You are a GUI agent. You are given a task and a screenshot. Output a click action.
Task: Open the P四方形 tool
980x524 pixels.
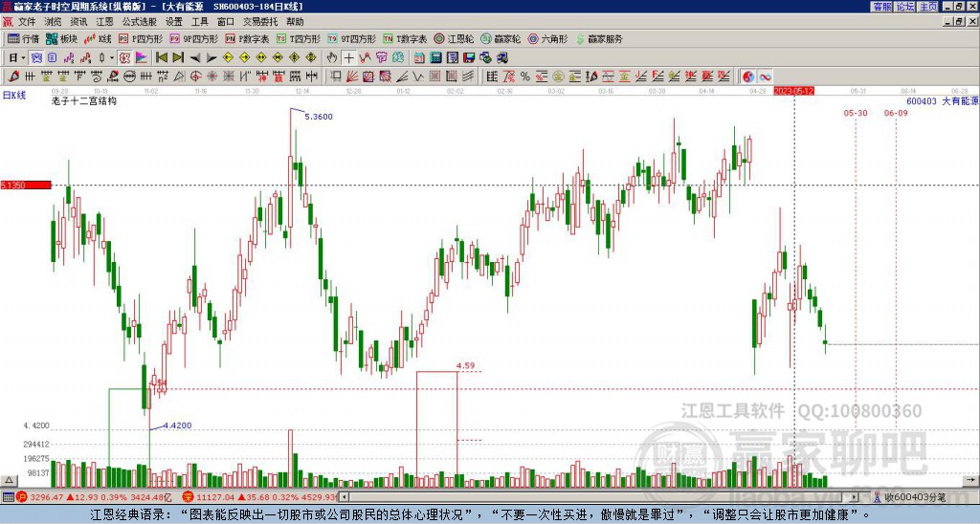tap(141, 38)
